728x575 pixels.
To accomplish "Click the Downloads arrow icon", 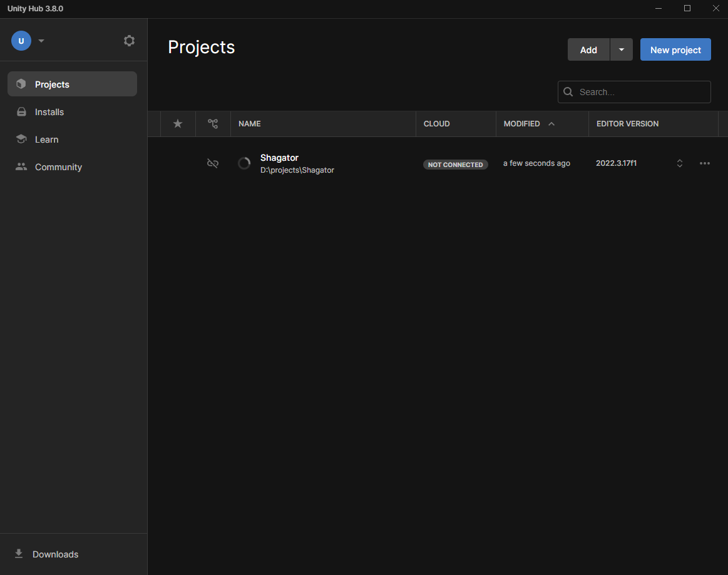I will pyautogui.click(x=19, y=554).
